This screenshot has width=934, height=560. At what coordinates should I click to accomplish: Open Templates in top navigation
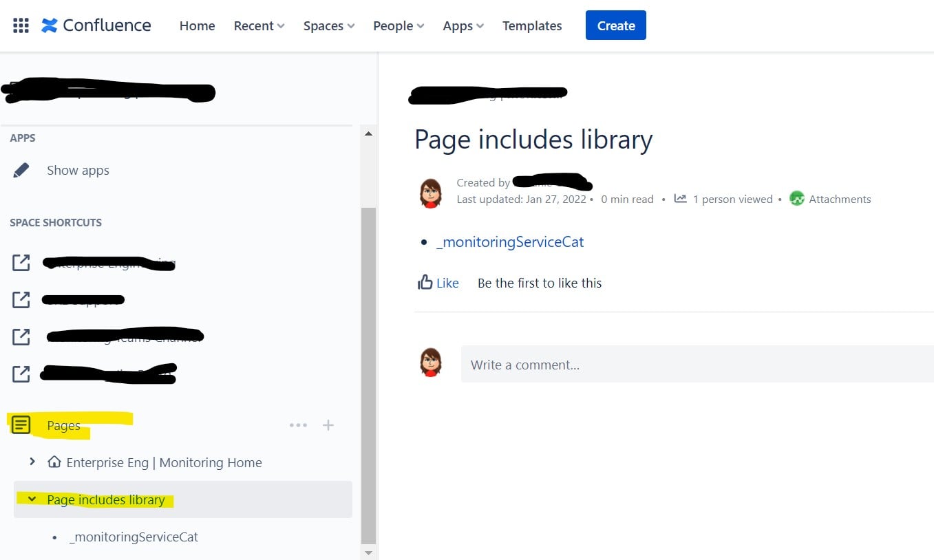click(x=532, y=25)
